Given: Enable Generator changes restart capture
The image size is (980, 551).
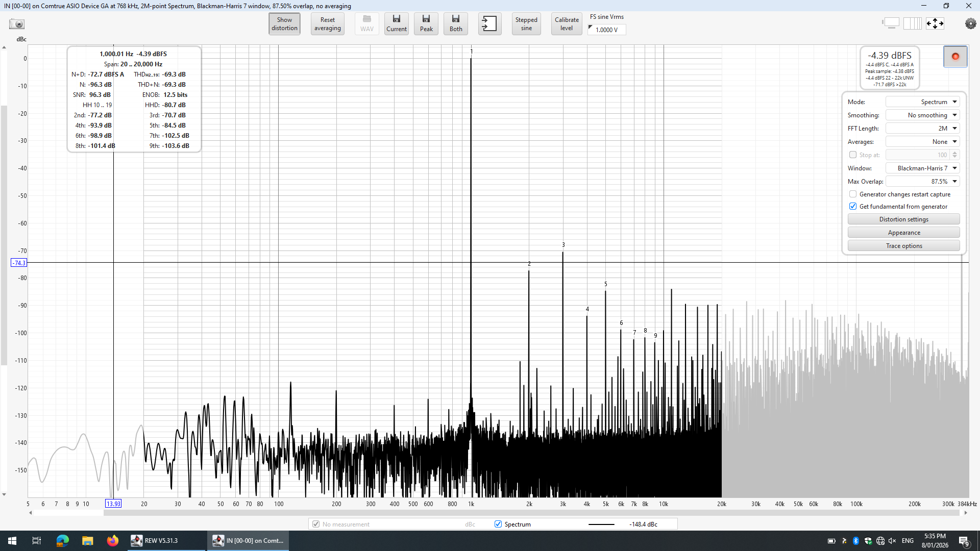Looking at the screenshot, I should coord(853,194).
